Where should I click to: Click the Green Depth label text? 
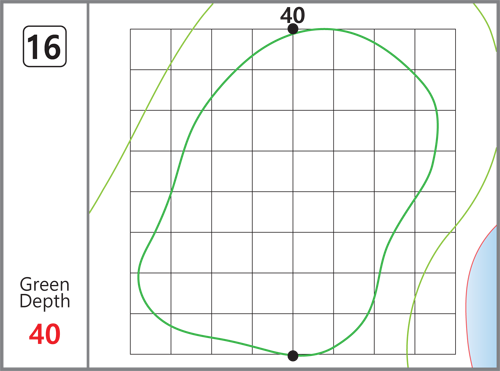[45, 293]
